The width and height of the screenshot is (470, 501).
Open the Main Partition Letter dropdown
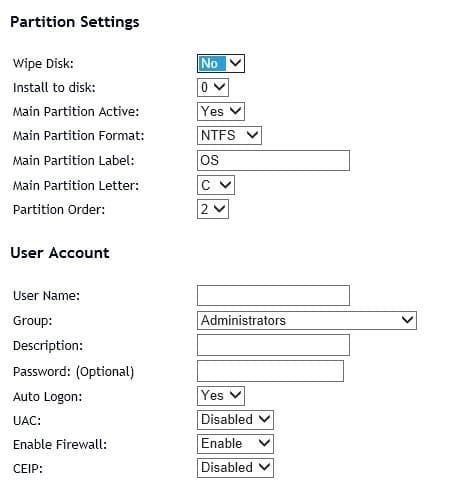coord(216,185)
